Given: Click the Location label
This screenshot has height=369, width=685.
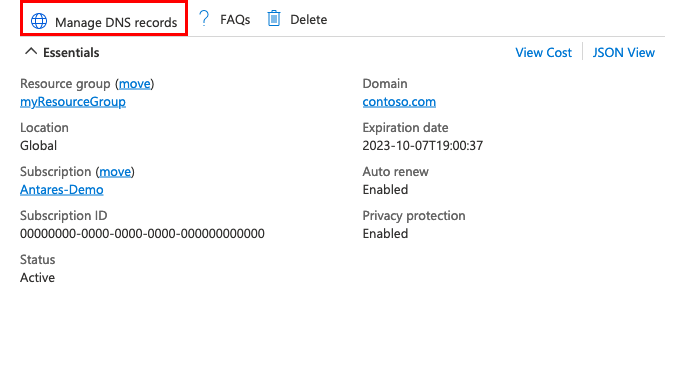Looking at the screenshot, I should coord(44,128).
